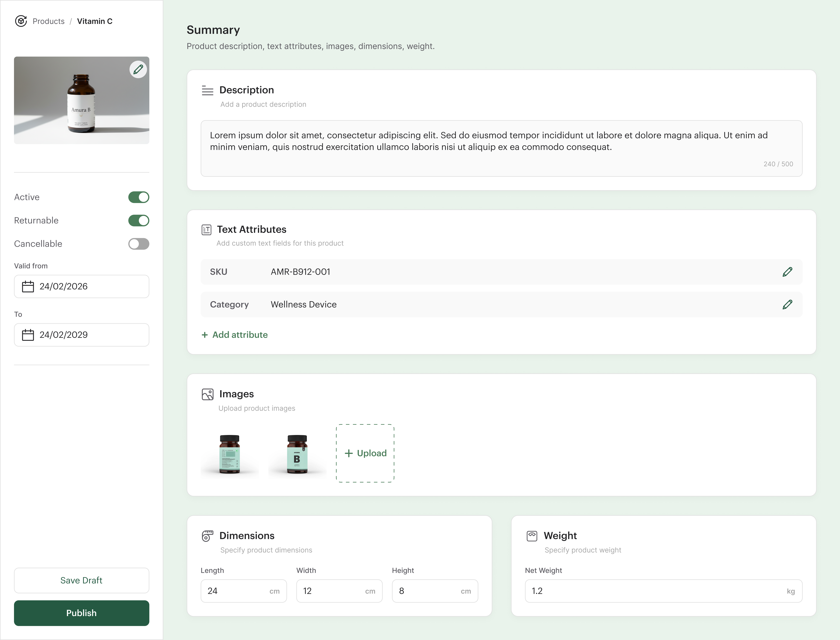Click the Dimensions tape measure icon
840x640 pixels.
208,536
